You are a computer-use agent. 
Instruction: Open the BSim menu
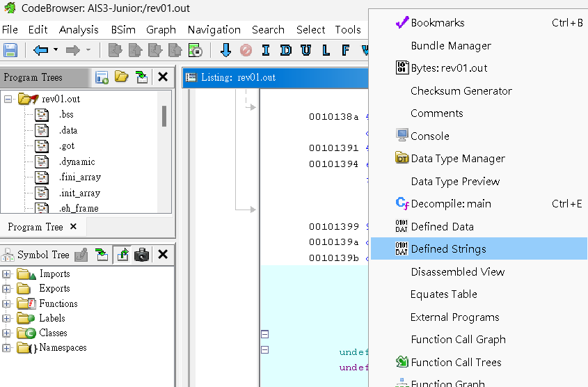123,30
